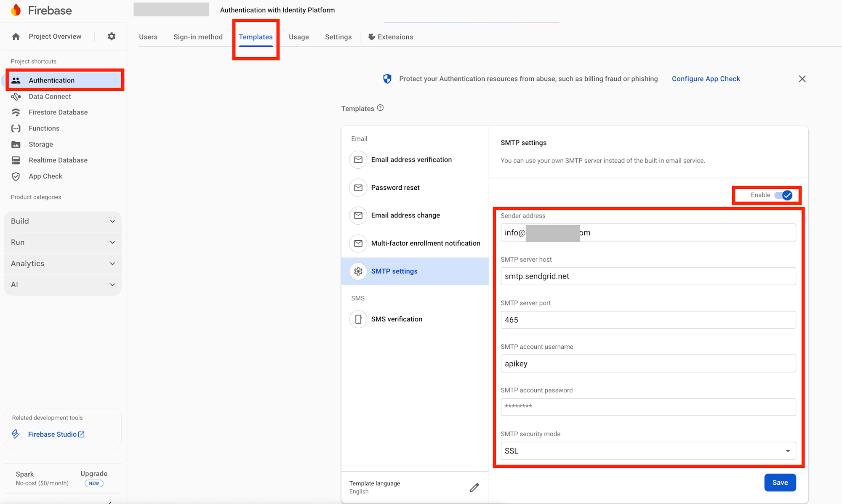Click the Templates help question icon
This screenshot has width=842, height=504.
click(x=380, y=108)
